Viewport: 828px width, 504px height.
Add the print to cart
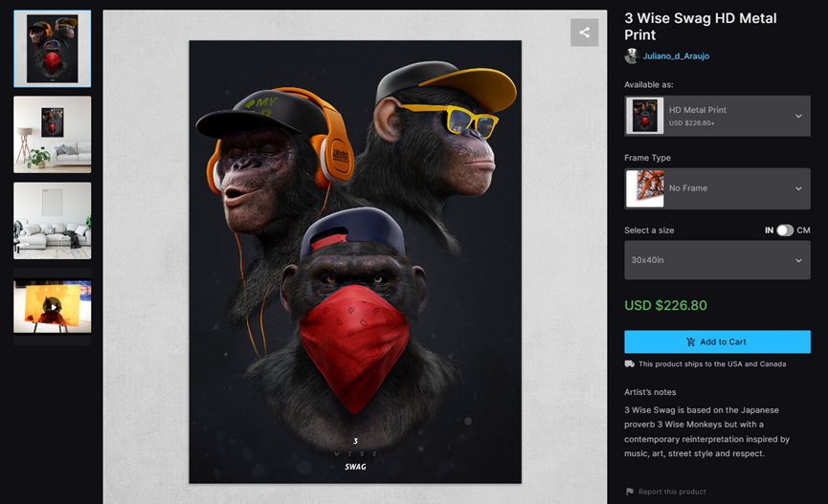(717, 342)
